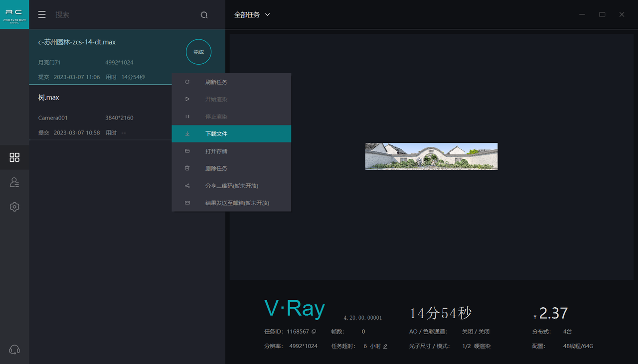This screenshot has height=364, width=638.
Task: Click camera name Camera001
Action: click(53, 118)
